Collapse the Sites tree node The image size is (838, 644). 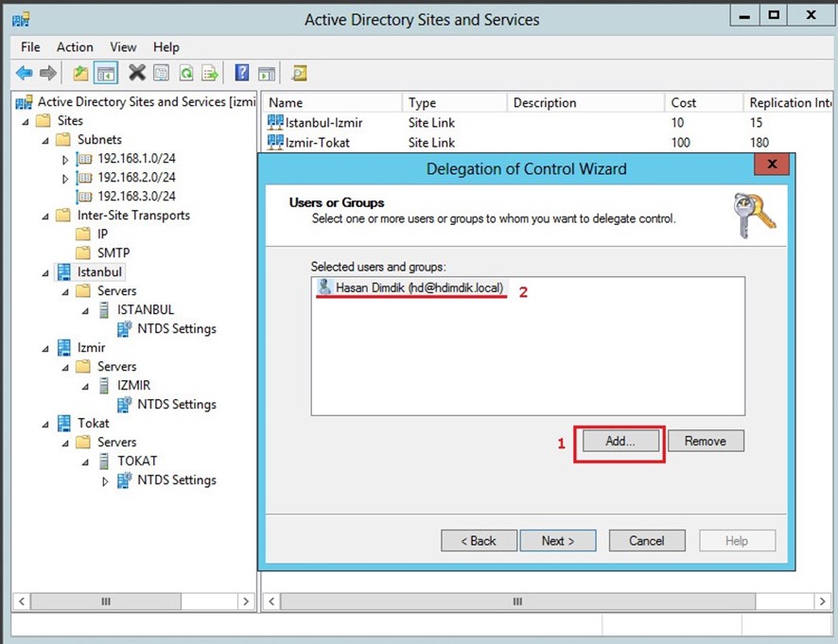coord(26,122)
